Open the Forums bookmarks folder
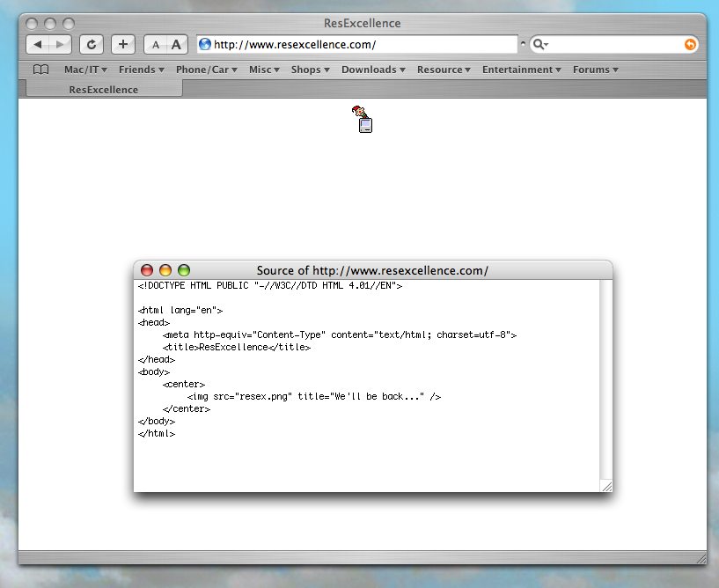This screenshot has height=588, width=719. tap(595, 70)
